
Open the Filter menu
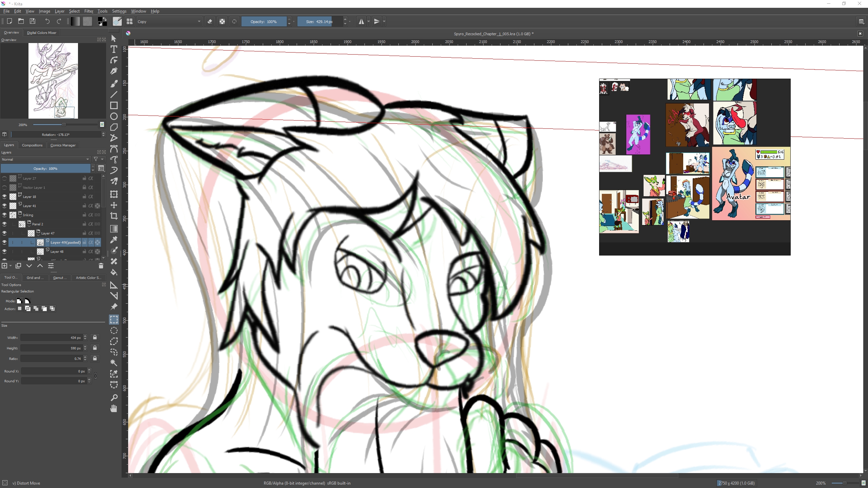pos(88,11)
